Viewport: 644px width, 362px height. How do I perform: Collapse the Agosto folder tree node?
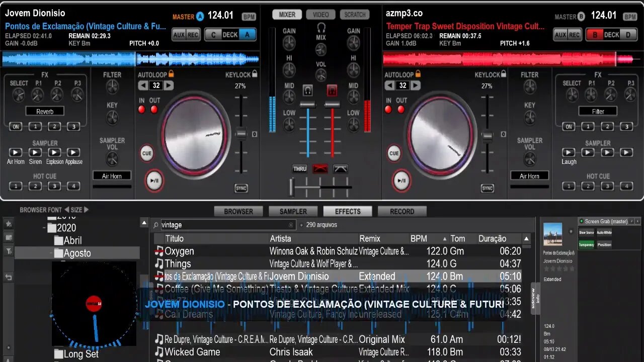pos(51,253)
